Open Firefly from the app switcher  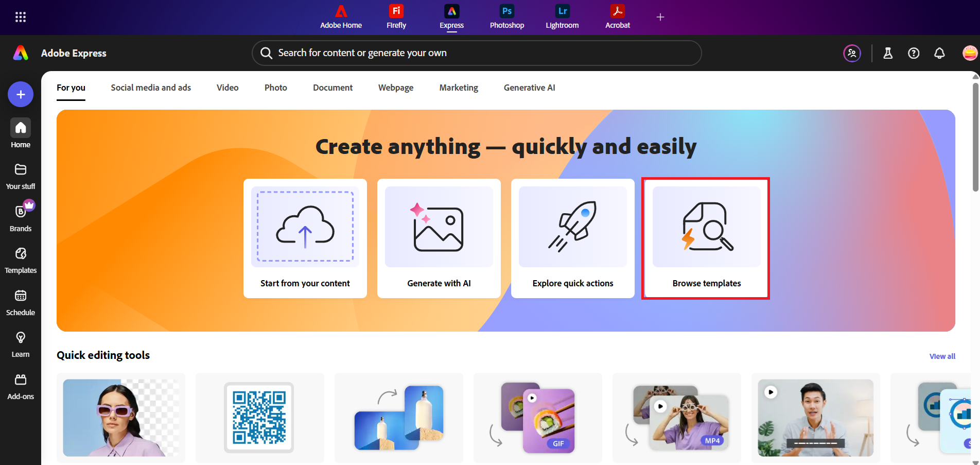[x=396, y=17]
